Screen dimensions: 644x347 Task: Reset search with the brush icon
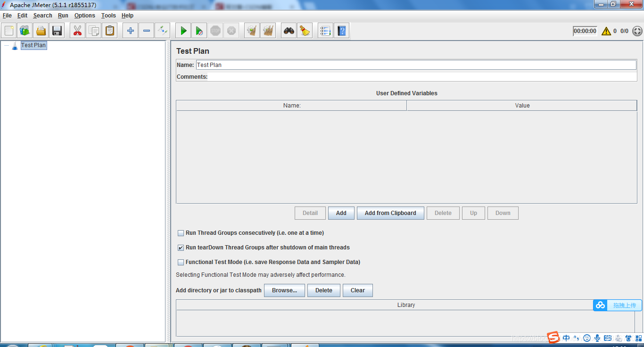(305, 31)
